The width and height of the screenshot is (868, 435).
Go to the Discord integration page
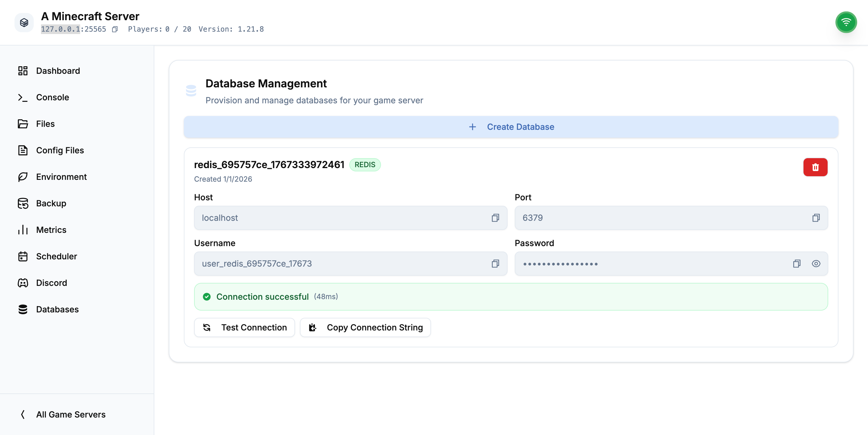[x=51, y=283]
